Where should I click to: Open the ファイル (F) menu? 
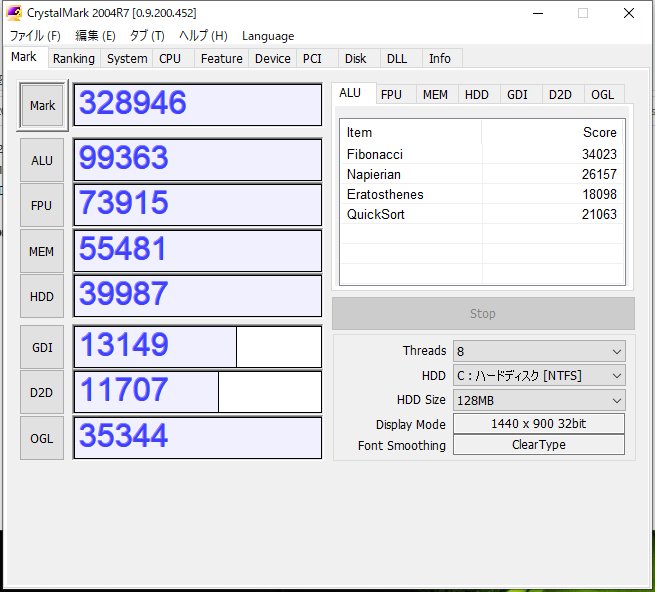(35, 36)
